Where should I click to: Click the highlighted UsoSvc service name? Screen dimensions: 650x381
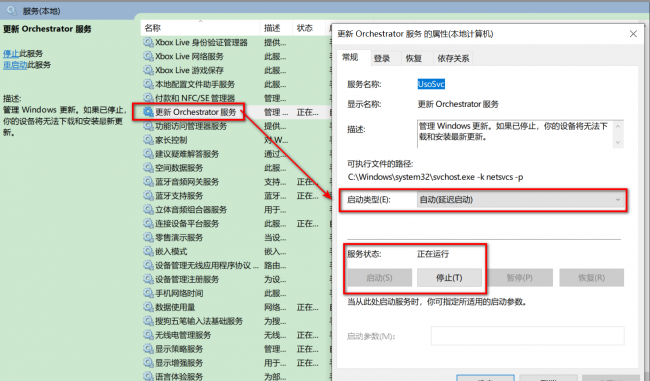tap(431, 84)
